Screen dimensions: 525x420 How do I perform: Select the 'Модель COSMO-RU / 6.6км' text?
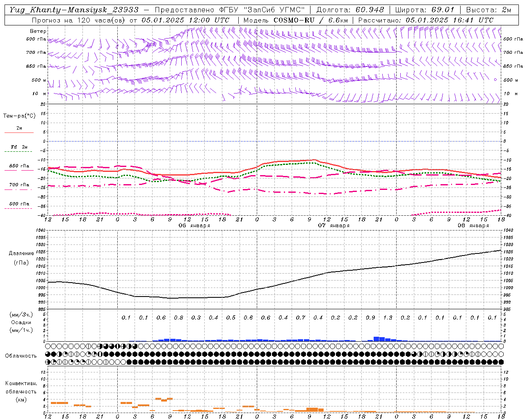tap(295, 20)
